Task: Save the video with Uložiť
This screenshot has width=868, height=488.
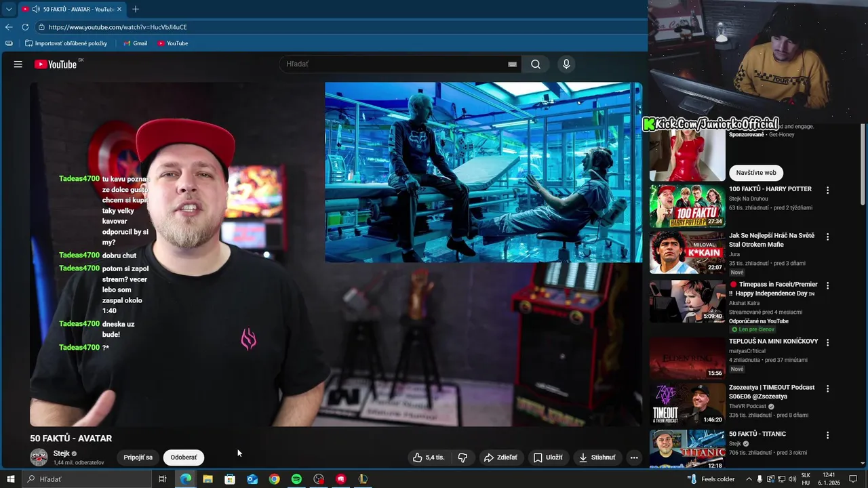Action: 548,457
